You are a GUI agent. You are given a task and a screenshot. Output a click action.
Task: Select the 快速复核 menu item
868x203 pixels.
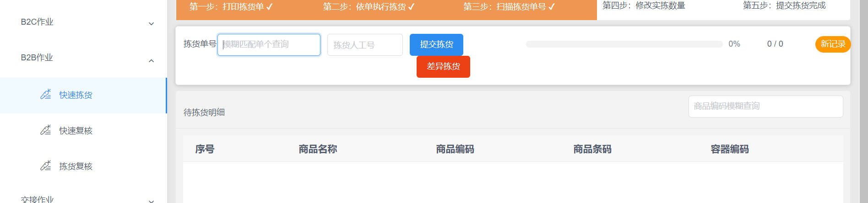click(83, 131)
